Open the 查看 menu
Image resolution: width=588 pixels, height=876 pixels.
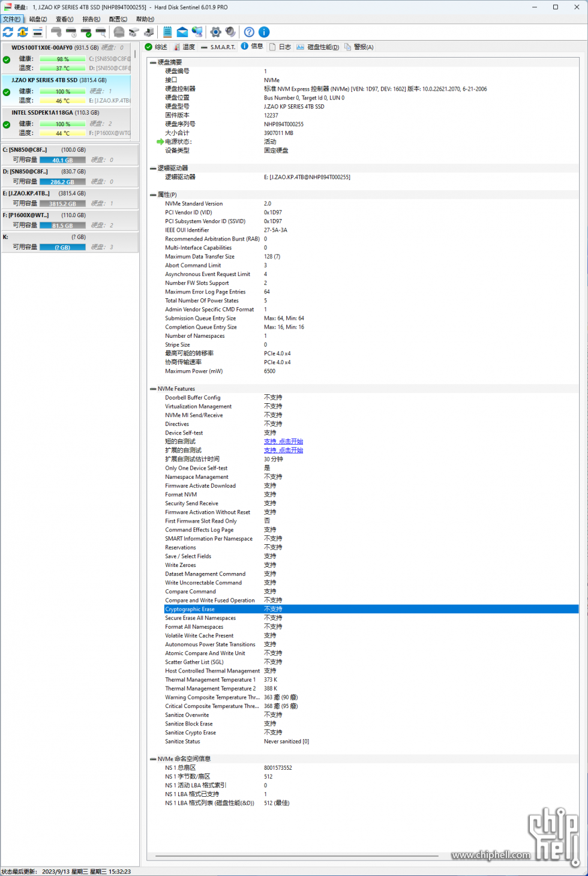click(x=65, y=19)
